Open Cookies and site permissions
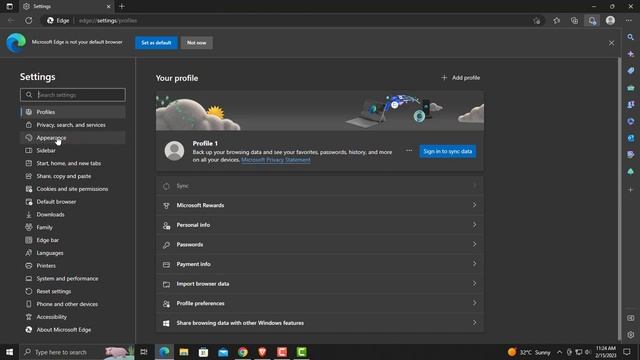The width and height of the screenshot is (640, 360). tap(73, 189)
